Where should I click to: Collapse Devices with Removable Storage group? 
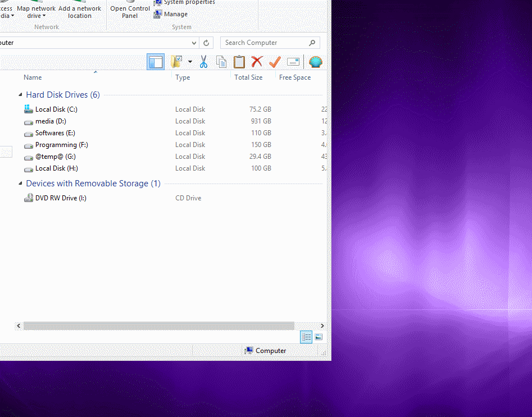click(x=20, y=184)
